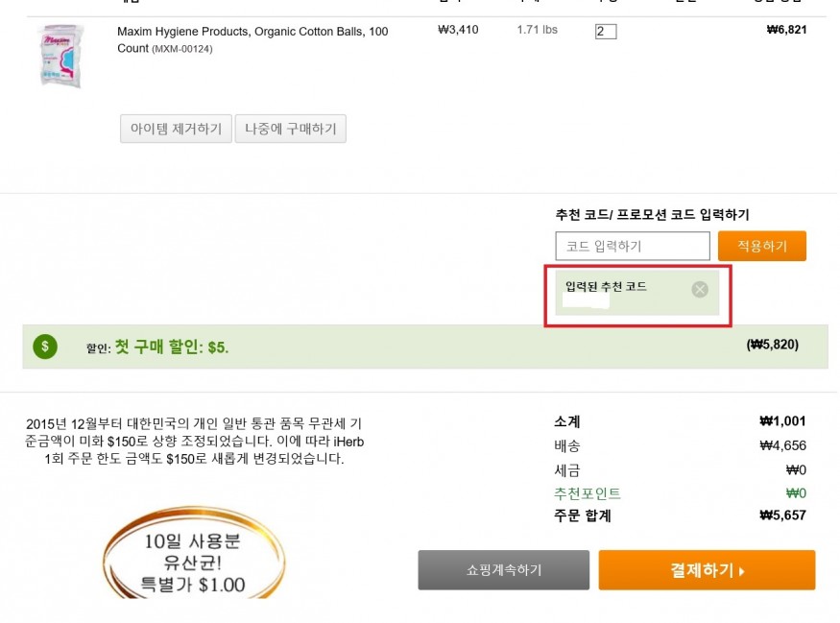Remove the entered referral code with X icon
This screenshot has width=840, height=623.
click(700, 290)
